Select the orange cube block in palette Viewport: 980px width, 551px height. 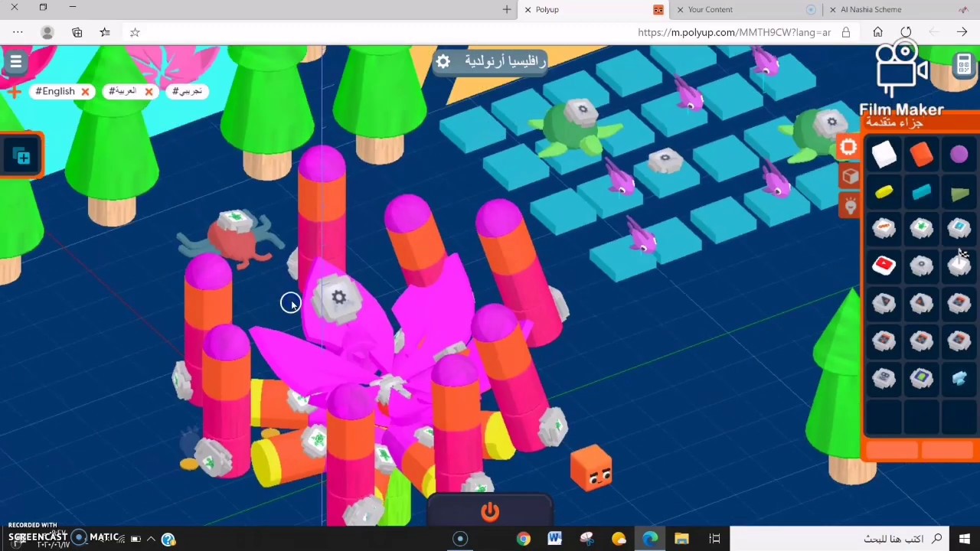click(922, 155)
